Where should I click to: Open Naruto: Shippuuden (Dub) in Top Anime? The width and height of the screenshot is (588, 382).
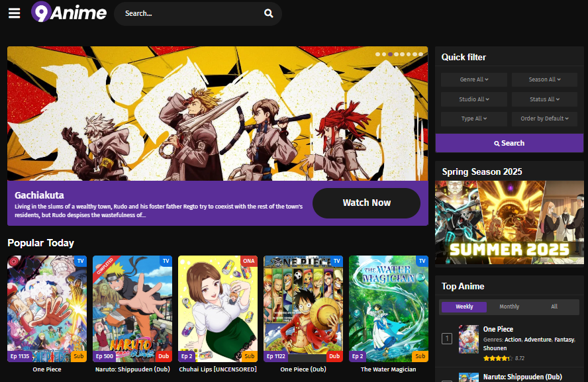pos(522,377)
